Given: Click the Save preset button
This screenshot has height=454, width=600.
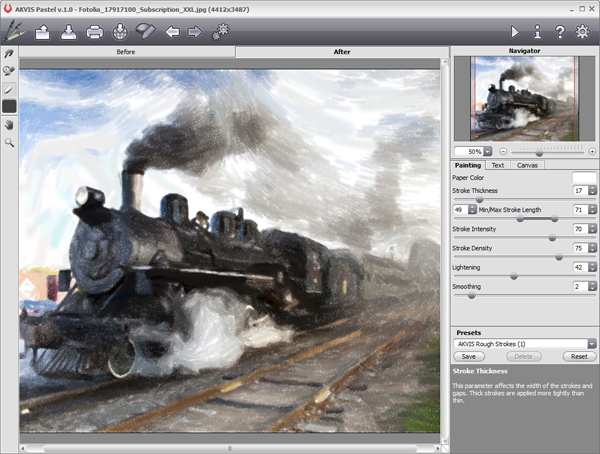Looking at the screenshot, I should click(467, 356).
